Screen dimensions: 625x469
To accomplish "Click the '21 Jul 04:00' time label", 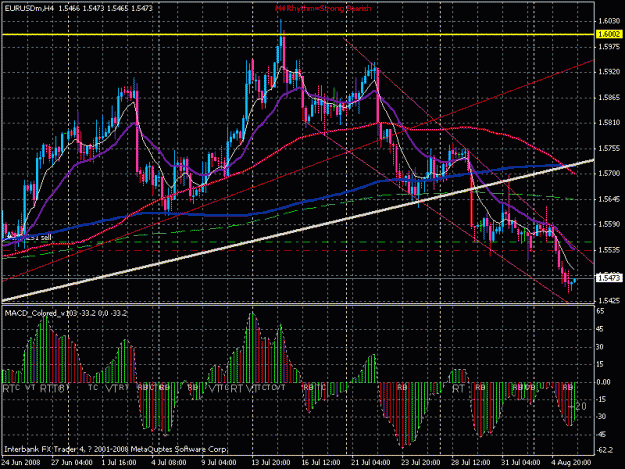I will coord(371,463).
